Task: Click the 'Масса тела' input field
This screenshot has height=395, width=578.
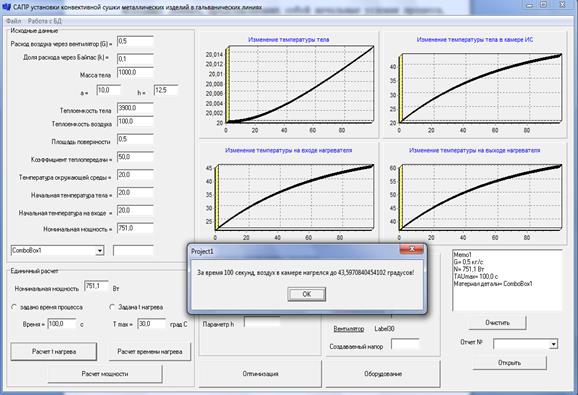Action: pos(135,73)
